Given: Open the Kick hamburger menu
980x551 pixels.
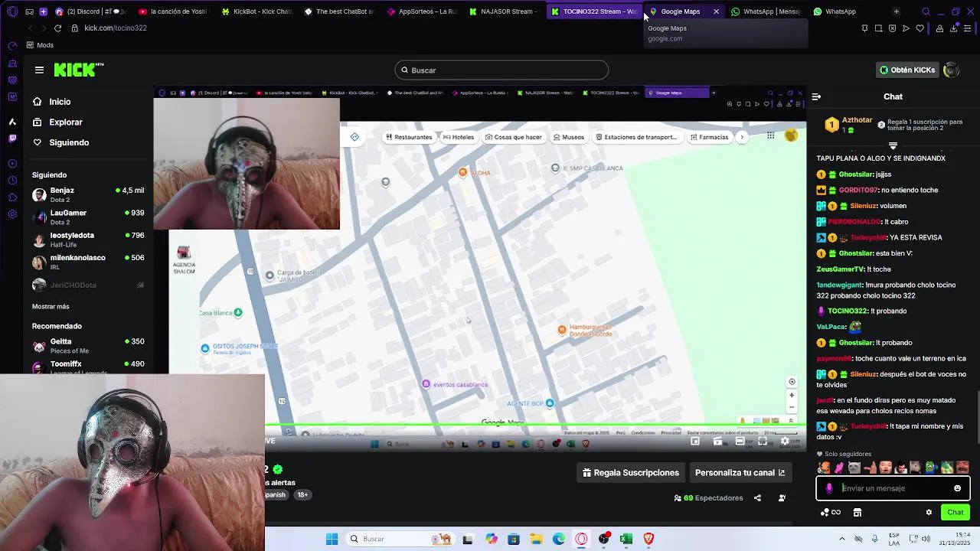Looking at the screenshot, I should [39, 70].
